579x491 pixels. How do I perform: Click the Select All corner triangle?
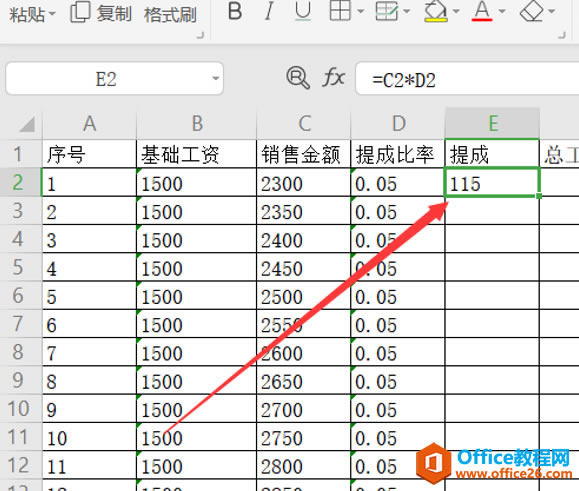tap(27, 124)
